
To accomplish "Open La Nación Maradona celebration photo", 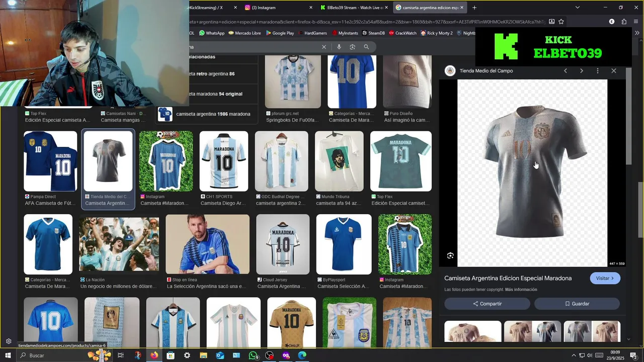I will pyautogui.click(x=119, y=244).
